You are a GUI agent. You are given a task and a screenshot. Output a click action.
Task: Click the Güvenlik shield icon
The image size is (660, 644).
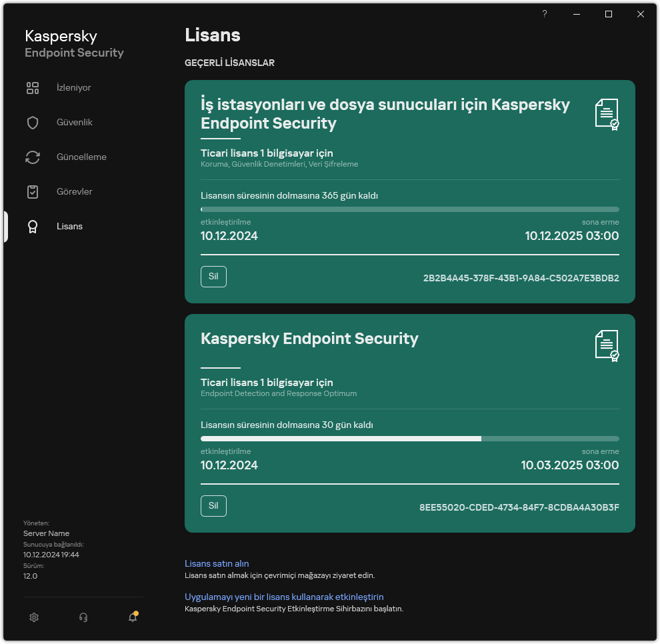click(33, 123)
